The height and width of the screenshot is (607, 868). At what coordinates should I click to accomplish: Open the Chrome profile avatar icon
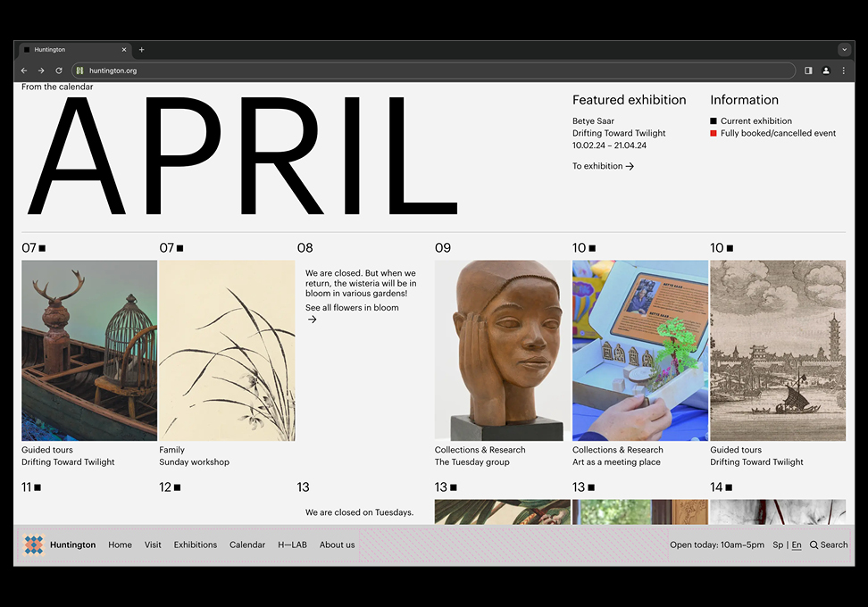point(826,71)
